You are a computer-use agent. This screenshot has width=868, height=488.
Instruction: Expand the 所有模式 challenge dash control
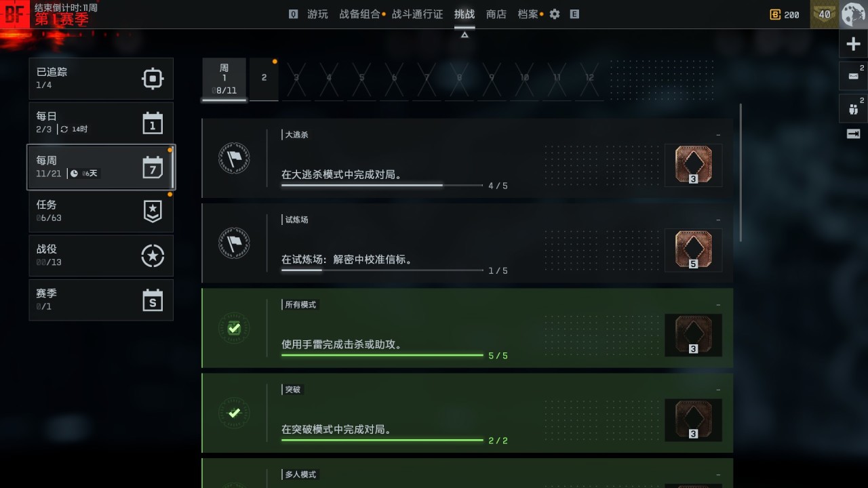(718, 305)
